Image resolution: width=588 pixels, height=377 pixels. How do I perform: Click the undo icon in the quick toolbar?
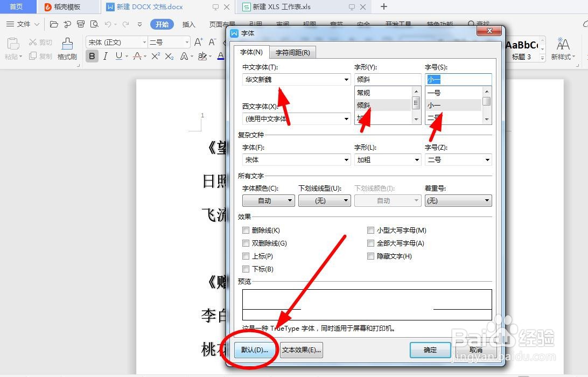pyautogui.click(x=110, y=24)
